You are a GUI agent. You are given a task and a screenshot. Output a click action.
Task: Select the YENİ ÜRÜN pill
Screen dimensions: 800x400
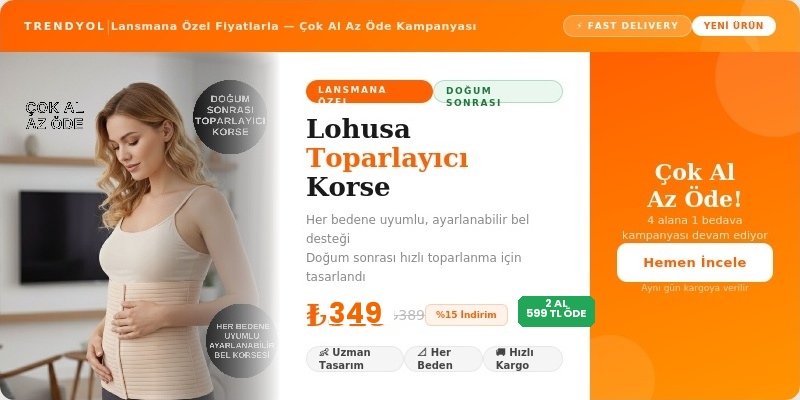(733, 26)
